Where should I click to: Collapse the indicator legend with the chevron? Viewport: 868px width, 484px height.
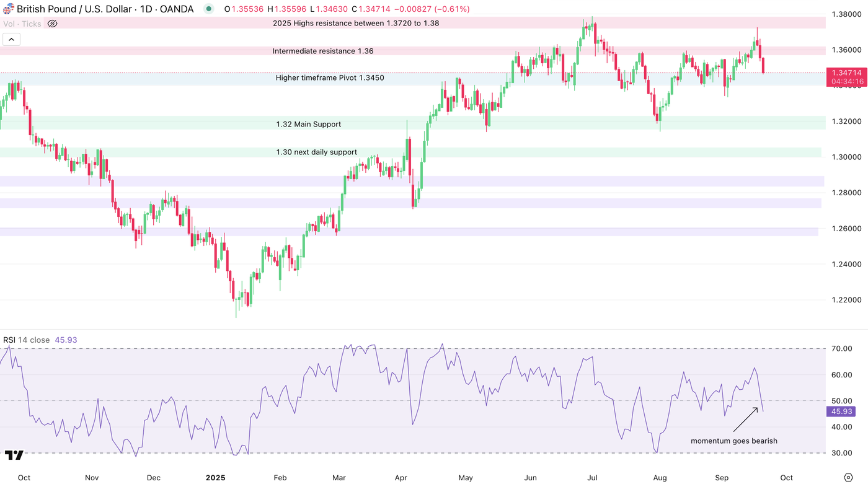click(11, 39)
